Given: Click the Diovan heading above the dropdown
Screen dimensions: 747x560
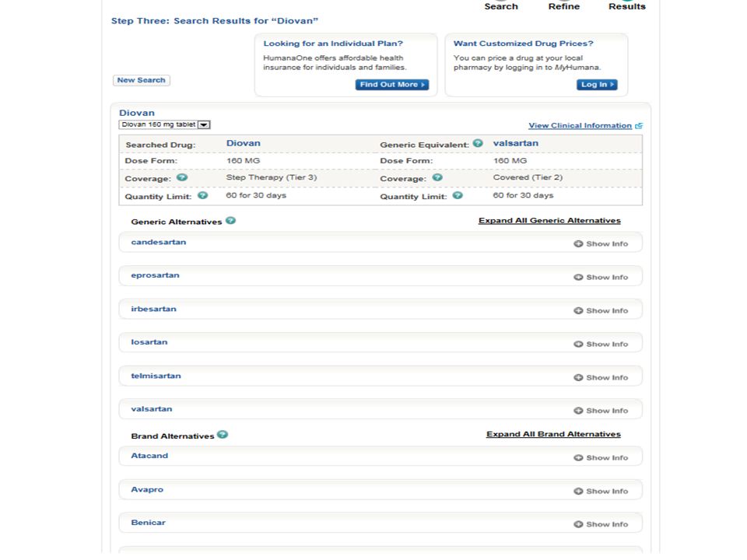Looking at the screenshot, I should click(137, 113).
